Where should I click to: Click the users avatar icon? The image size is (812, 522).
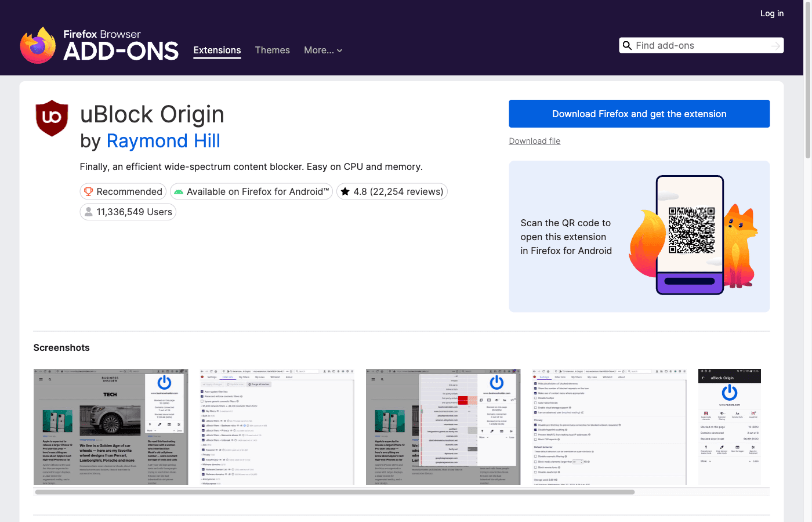(89, 212)
